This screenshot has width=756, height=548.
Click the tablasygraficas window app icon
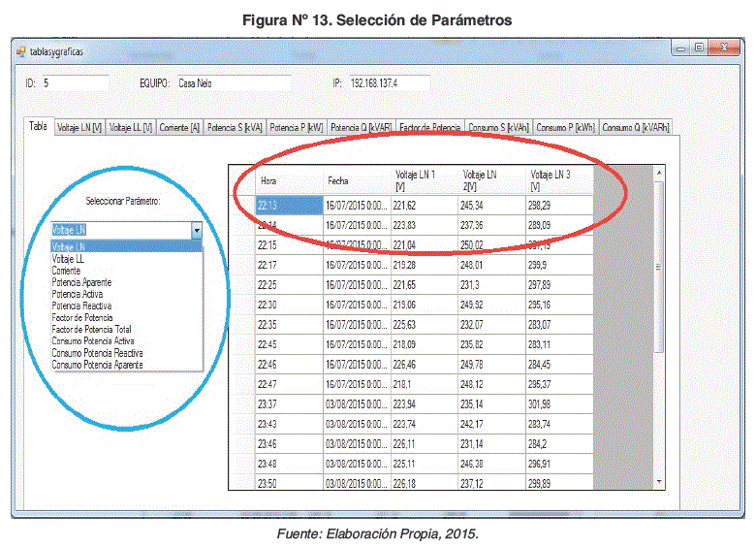[x=20, y=51]
